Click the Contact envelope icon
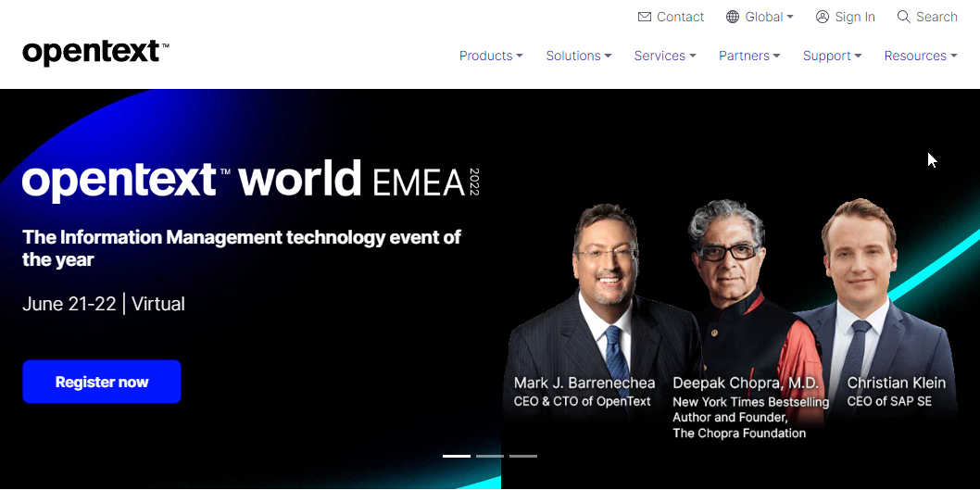This screenshot has height=503, width=980. [645, 17]
